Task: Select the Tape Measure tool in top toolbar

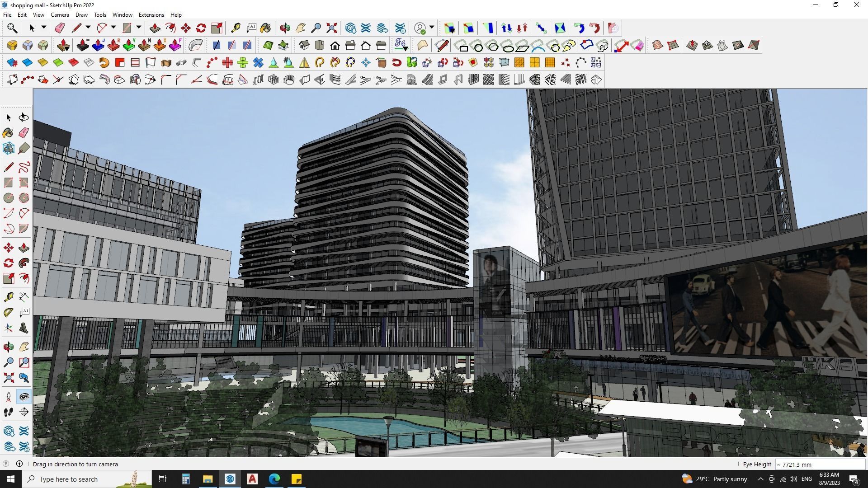Action: 236,28
